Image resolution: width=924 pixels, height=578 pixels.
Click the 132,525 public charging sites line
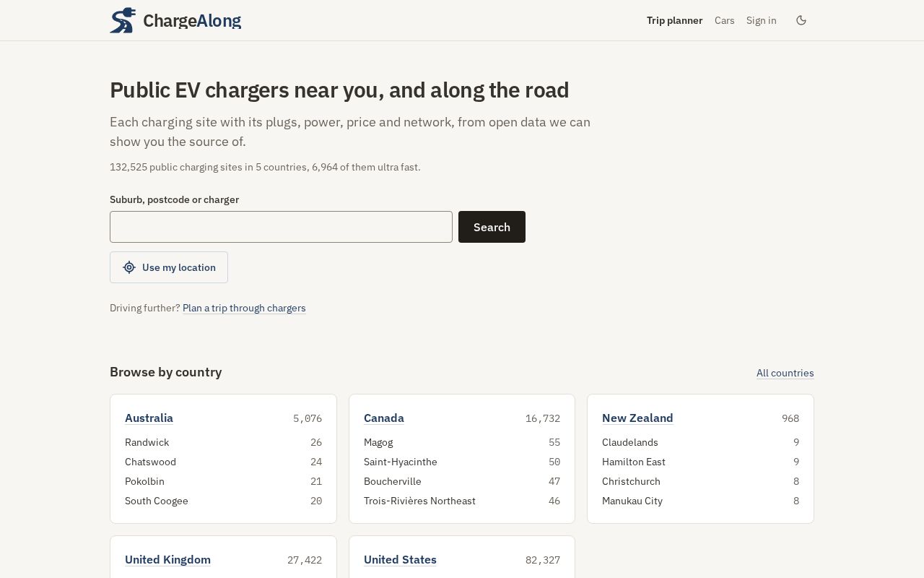(x=265, y=167)
